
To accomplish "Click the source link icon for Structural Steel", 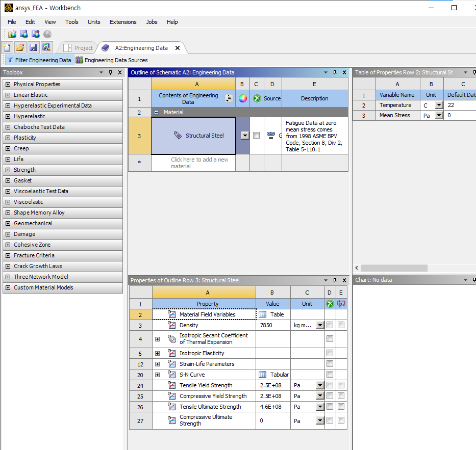I will [270, 135].
